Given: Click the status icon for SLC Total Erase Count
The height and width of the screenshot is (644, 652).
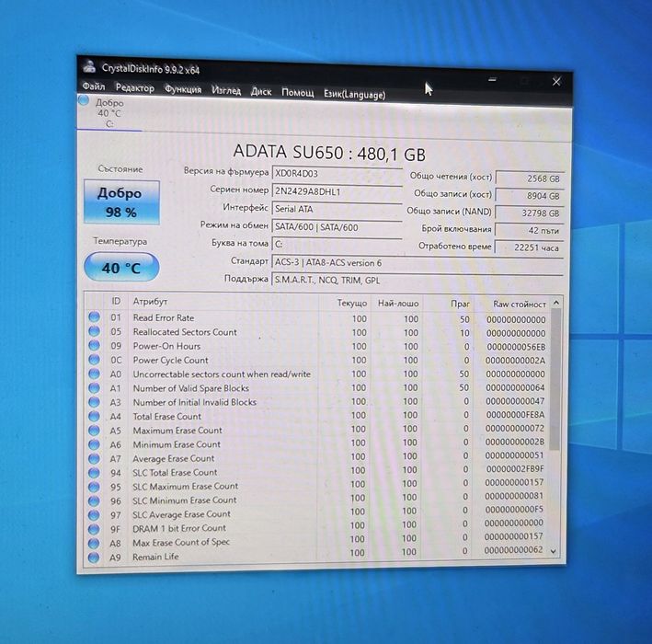Looking at the screenshot, I should point(95,473).
